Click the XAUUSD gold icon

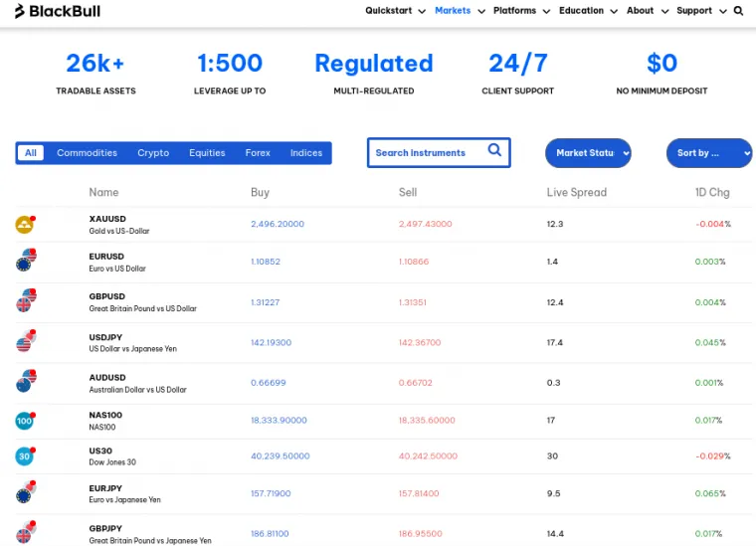25,224
